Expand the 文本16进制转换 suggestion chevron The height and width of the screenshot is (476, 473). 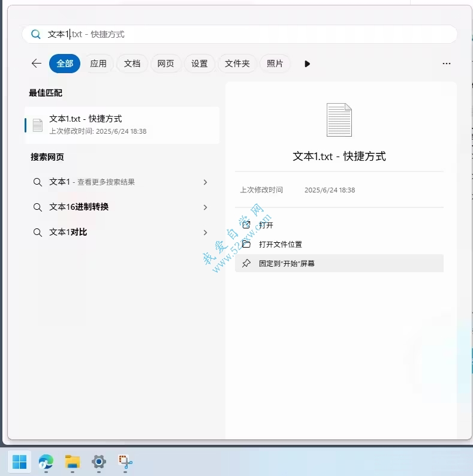[x=205, y=207]
